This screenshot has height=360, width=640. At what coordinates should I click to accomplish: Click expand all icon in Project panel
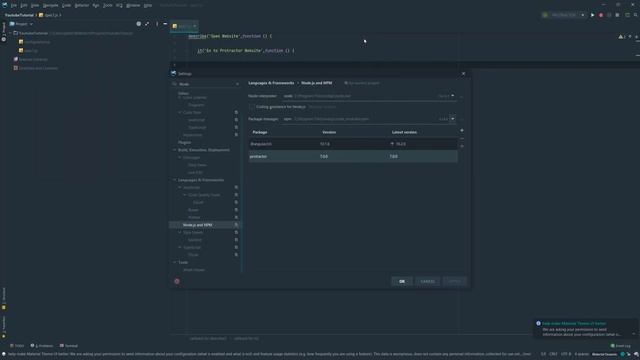click(147, 24)
